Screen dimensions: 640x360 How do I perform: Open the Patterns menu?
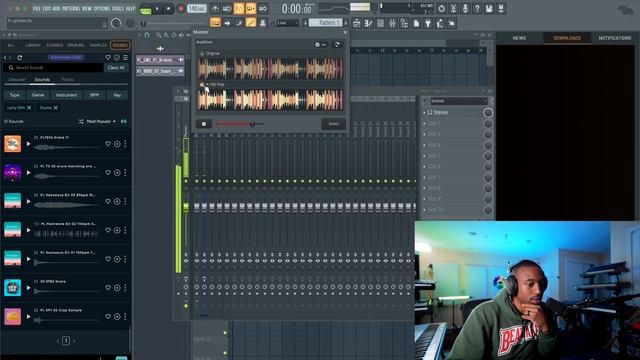[x=71, y=9]
